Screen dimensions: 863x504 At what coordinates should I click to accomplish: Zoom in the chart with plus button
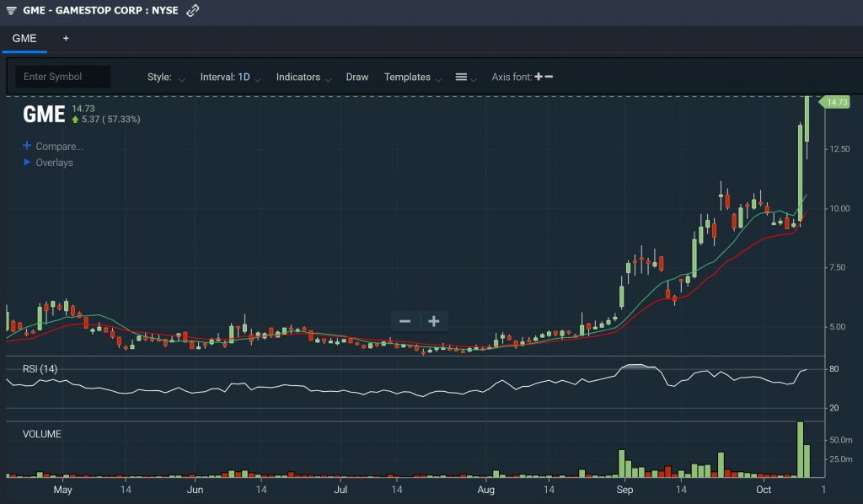pos(434,321)
